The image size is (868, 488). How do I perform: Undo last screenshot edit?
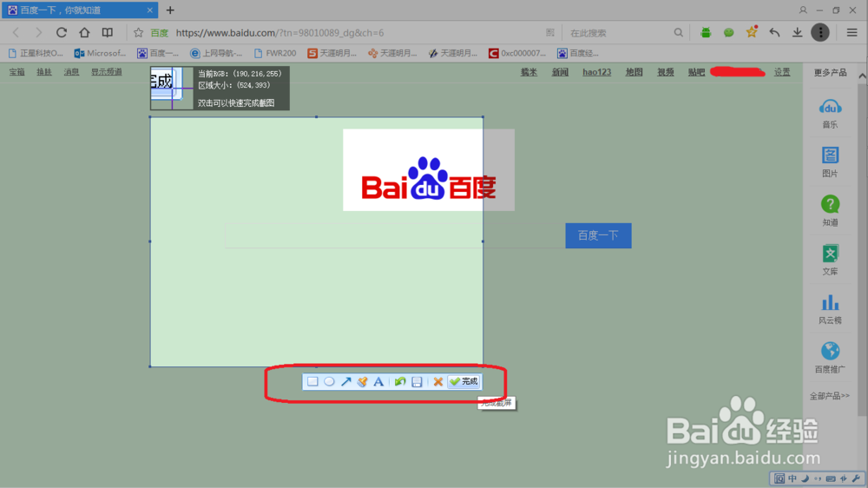coord(399,382)
